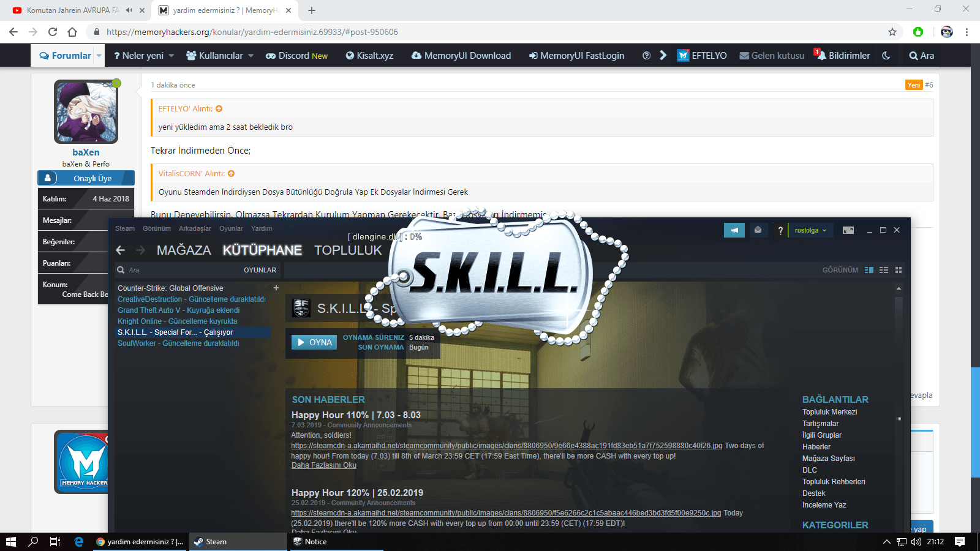
Task: Select SoulWorker in Steam library
Action: 178,343
